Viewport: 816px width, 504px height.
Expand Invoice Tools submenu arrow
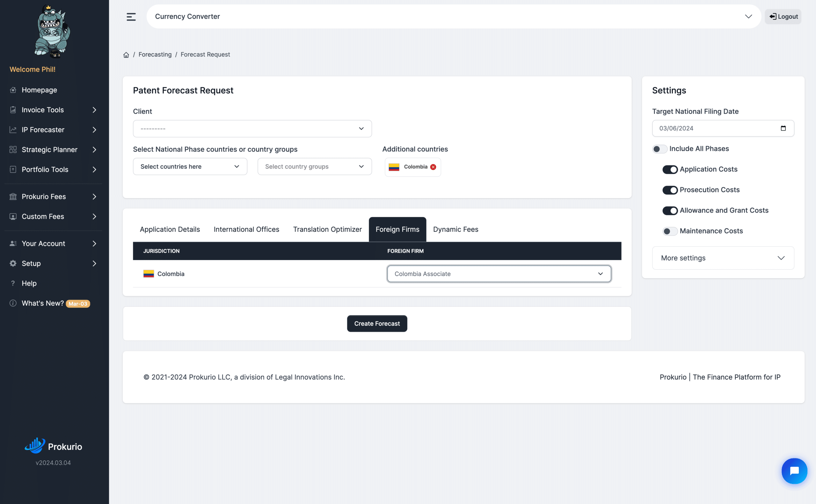tap(94, 110)
